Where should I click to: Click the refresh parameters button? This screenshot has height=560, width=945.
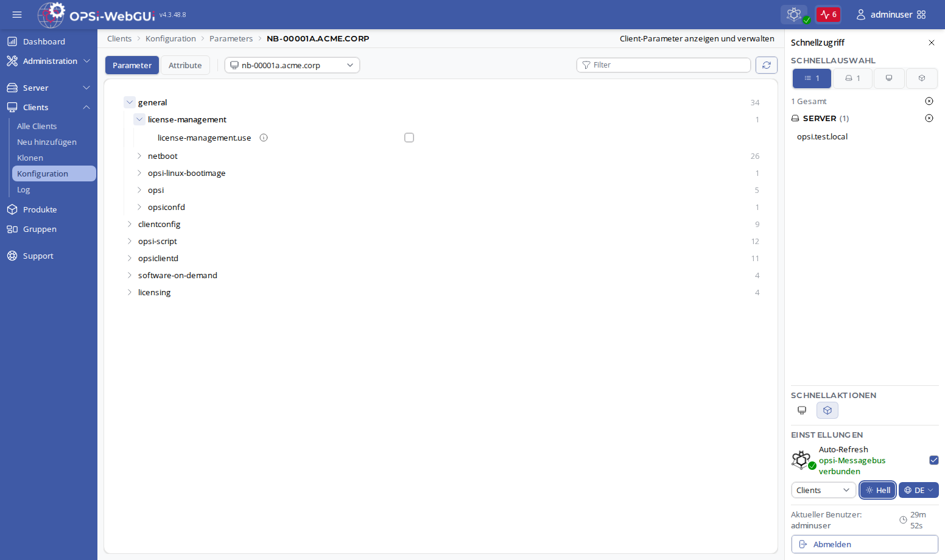coord(767,65)
